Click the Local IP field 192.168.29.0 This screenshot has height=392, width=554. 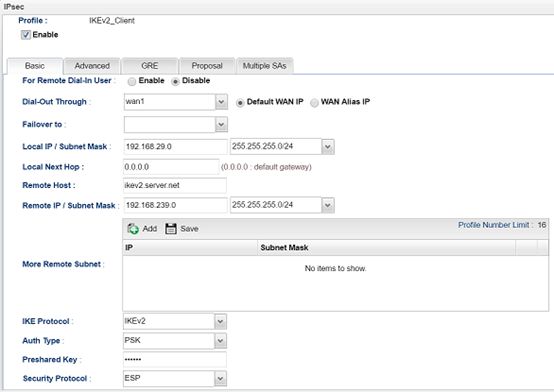pos(175,147)
